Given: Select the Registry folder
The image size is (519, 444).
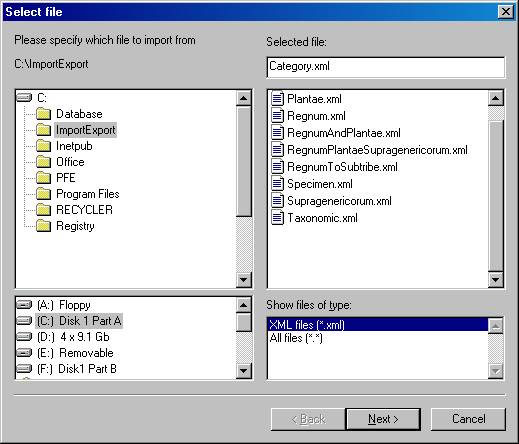Looking at the screenshot, I should coord(75,226).
